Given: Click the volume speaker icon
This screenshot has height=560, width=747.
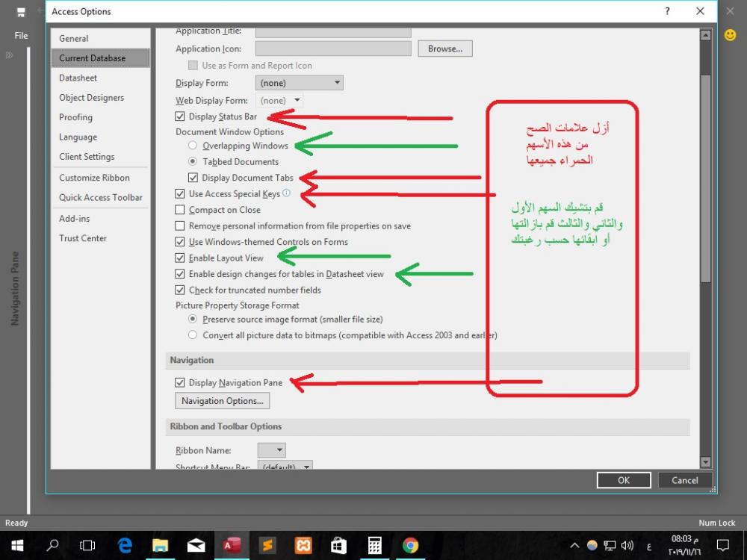Looking at the screenshot, I should tap(627, 546).
